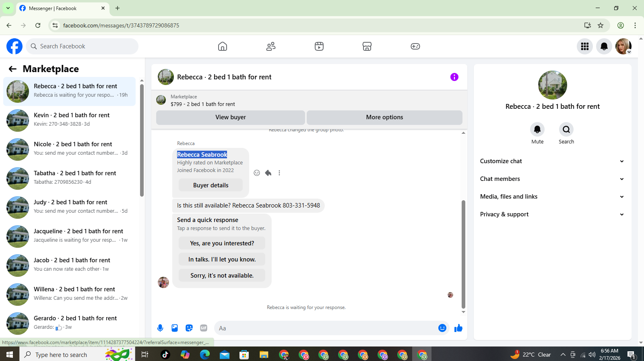Send a voice clip with microphone icon
644x361 pixels.
tap(160, 328)
